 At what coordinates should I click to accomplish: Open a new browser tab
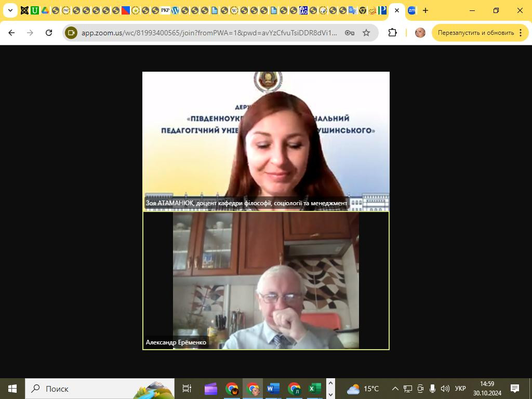pyautogui.click(x=425, y=10)
